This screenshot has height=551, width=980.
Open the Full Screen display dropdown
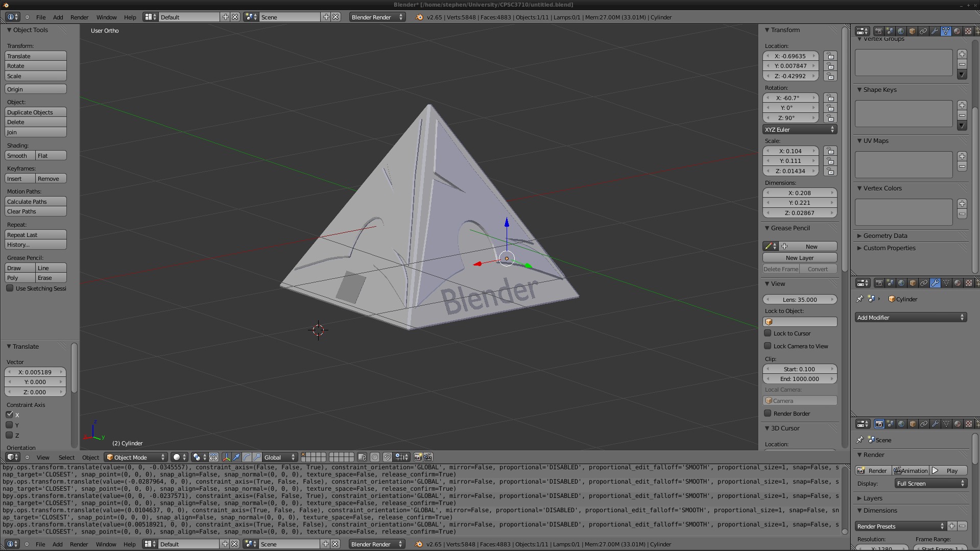coord(931,484)
